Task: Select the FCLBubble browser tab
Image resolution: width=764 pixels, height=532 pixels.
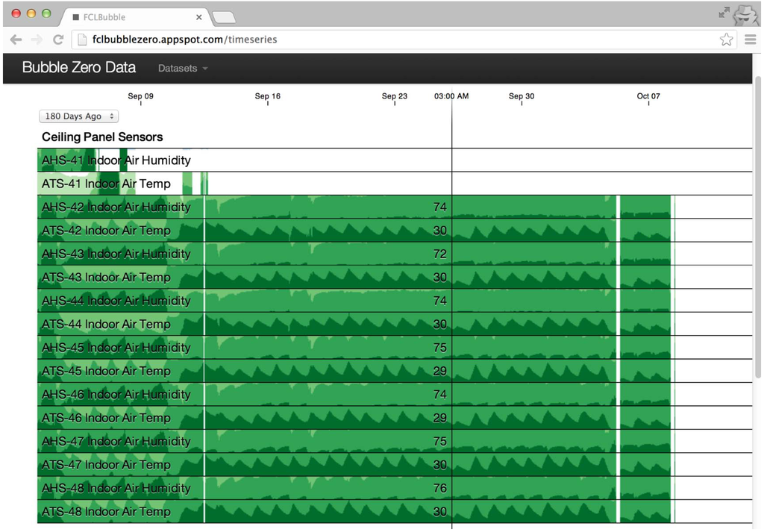Action: [127, 17]
